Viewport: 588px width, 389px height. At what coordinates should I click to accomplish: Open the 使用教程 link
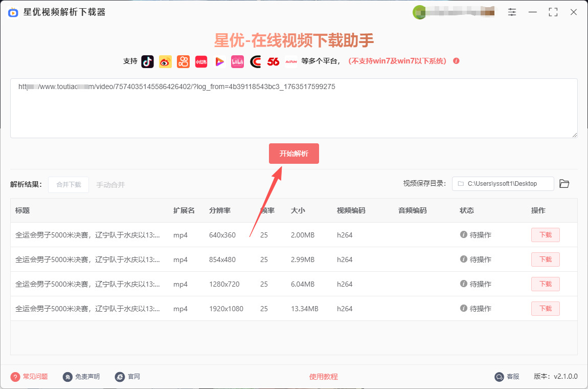point(323,377)
